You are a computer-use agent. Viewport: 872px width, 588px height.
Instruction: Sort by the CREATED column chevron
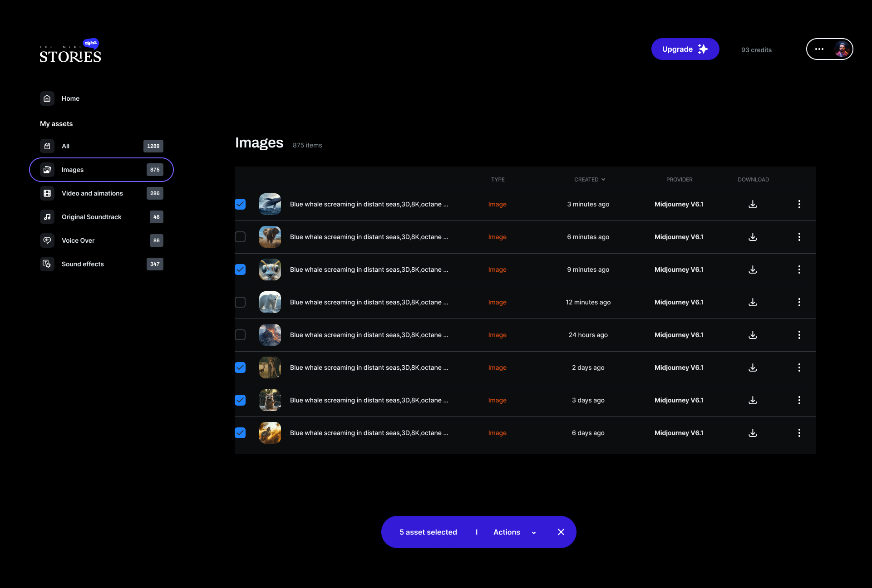(x=603, y=180)
